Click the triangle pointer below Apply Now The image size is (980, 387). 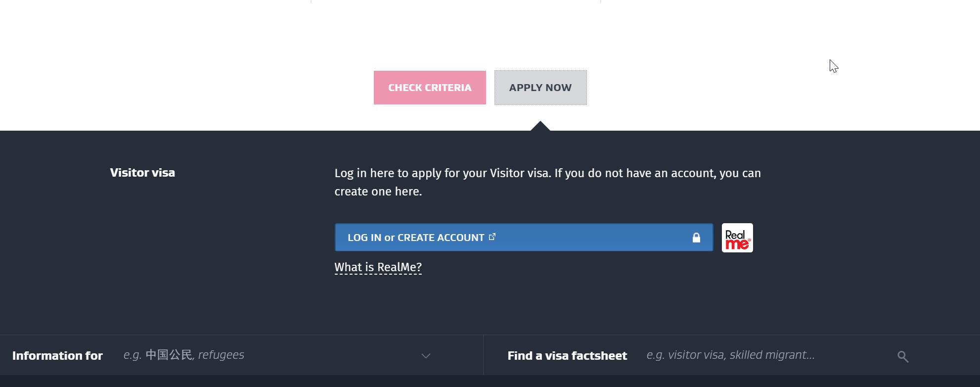(x=540, y=126)
